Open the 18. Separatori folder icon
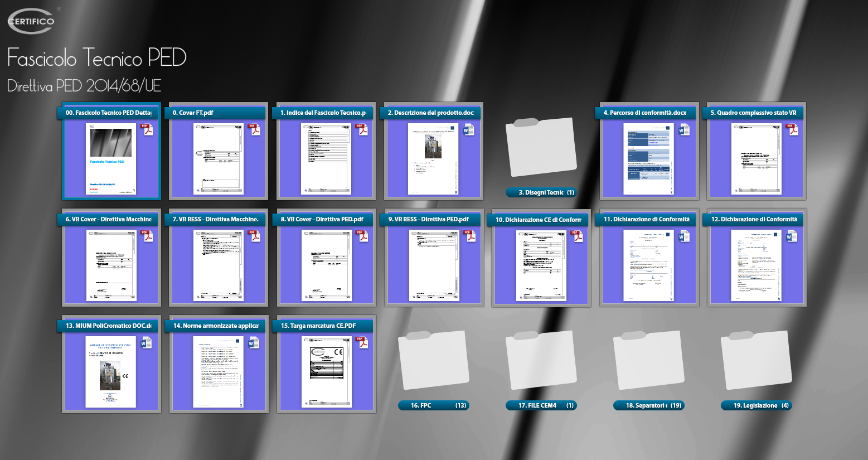The width and height of the screenshot is (868, 460). [x=648, y=360]
